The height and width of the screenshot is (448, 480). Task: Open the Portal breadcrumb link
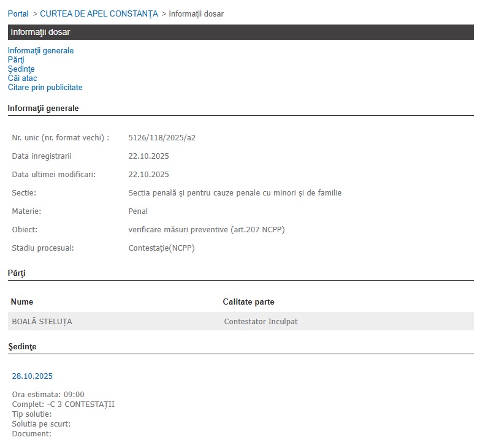click(18, 13)
